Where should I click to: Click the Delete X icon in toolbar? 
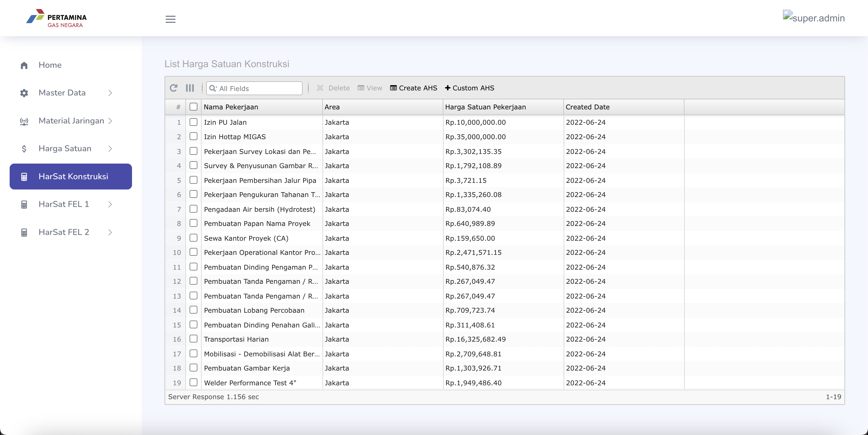click(x=320, y=88)
